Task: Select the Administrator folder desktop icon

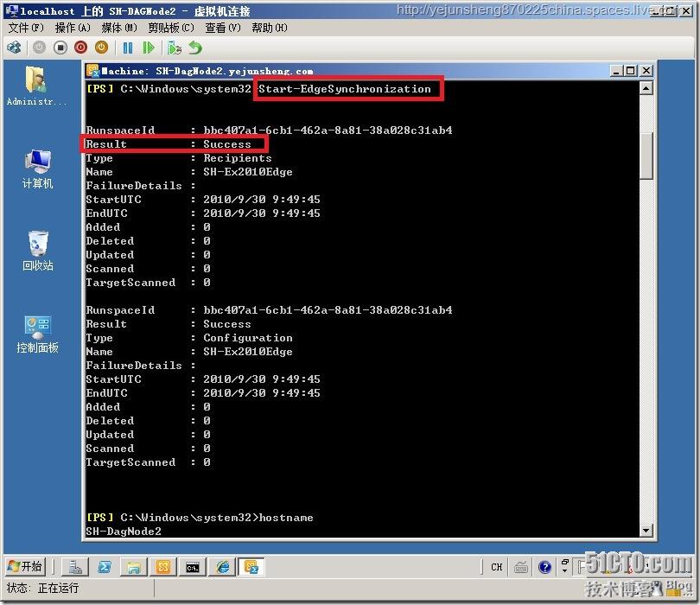Action: click(36, 86)
